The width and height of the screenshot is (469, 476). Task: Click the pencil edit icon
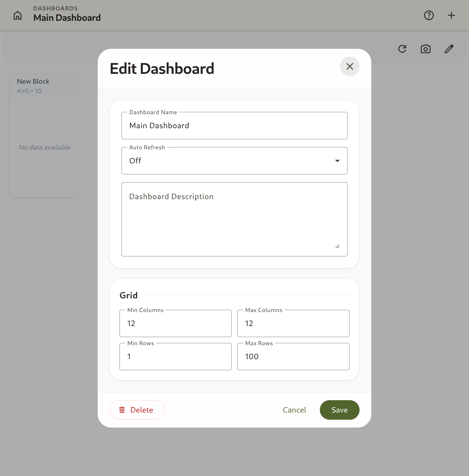[449, 49]
